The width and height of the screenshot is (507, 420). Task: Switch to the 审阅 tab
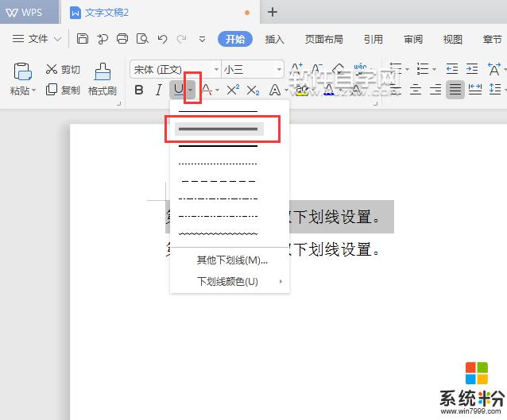click(413, 39)
